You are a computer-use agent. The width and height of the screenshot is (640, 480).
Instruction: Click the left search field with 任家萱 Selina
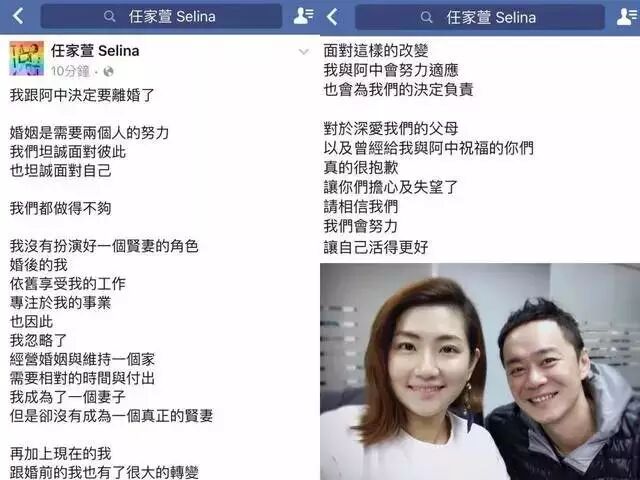point(161,16)
